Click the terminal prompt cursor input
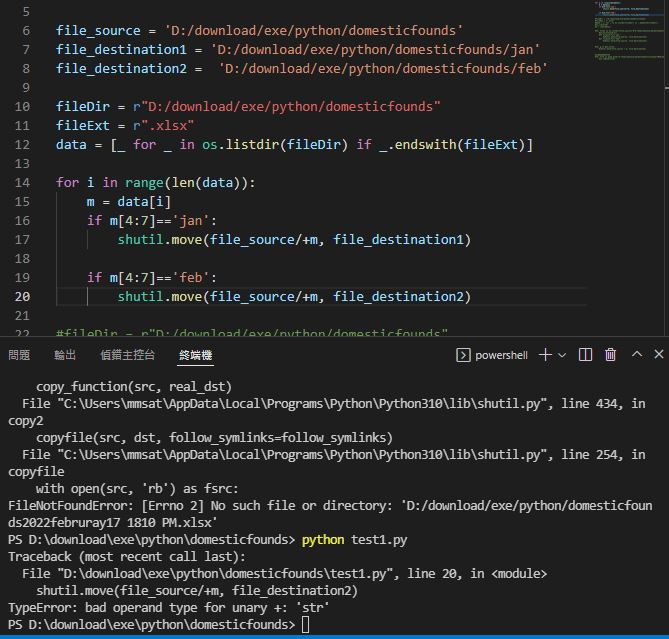 pos(305,625)
